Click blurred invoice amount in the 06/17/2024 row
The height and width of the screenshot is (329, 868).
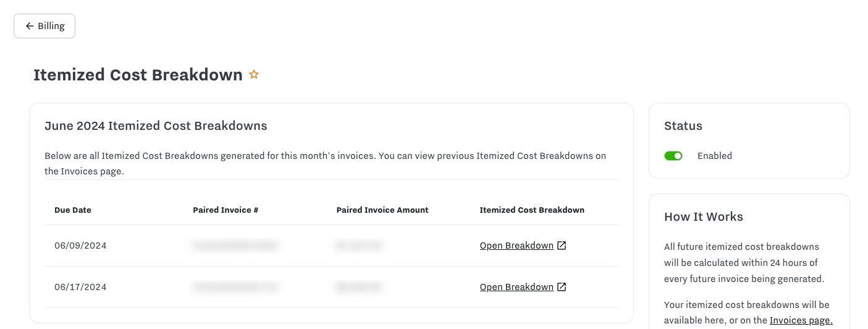(359, 287)
